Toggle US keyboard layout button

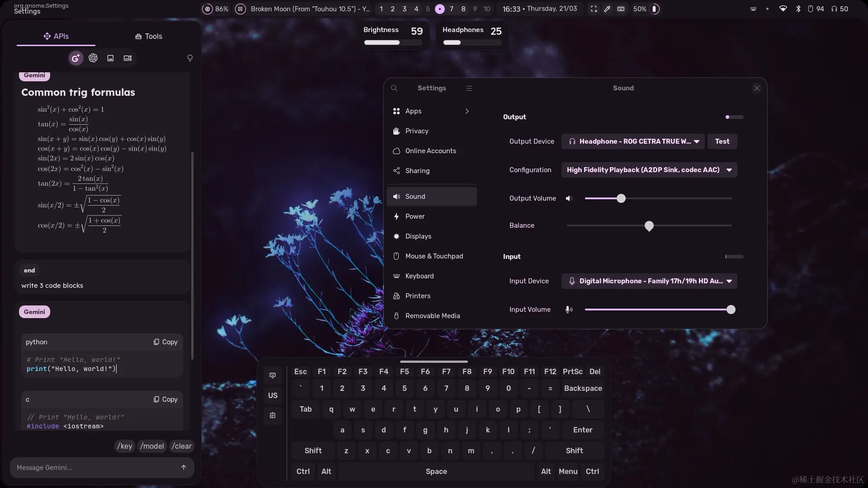[x=273, y=395]
